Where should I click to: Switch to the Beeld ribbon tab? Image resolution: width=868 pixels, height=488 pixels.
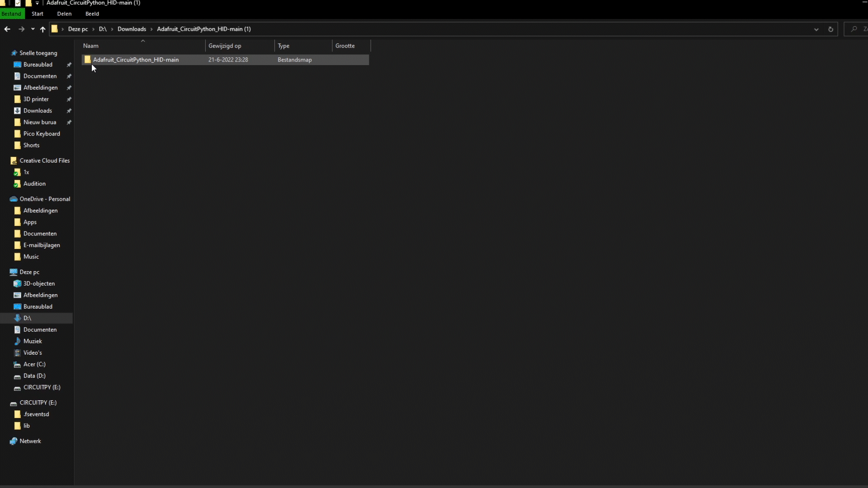point(92,14)
